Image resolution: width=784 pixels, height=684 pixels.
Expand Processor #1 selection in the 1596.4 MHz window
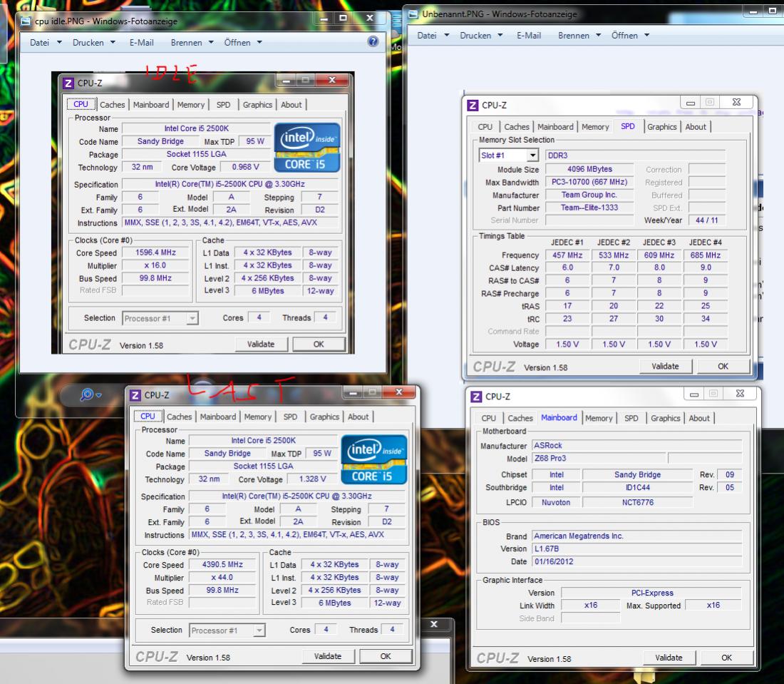coord(192,318)
